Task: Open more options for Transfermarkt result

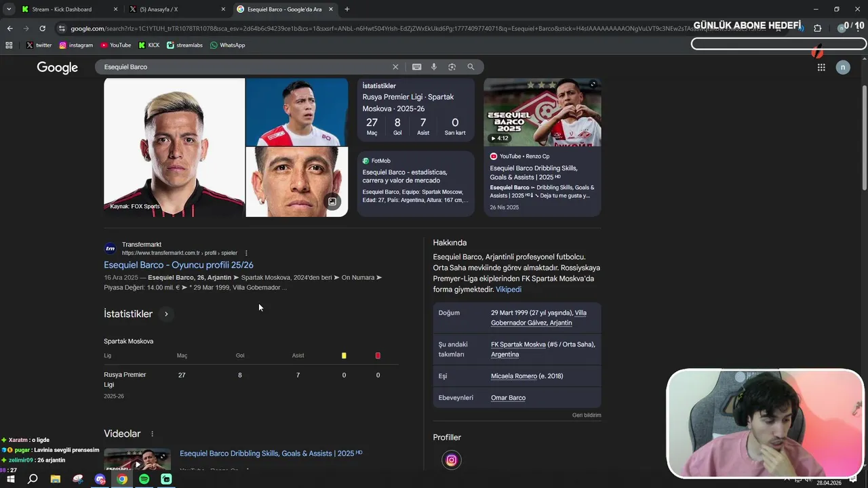Action: click(246, 253)
